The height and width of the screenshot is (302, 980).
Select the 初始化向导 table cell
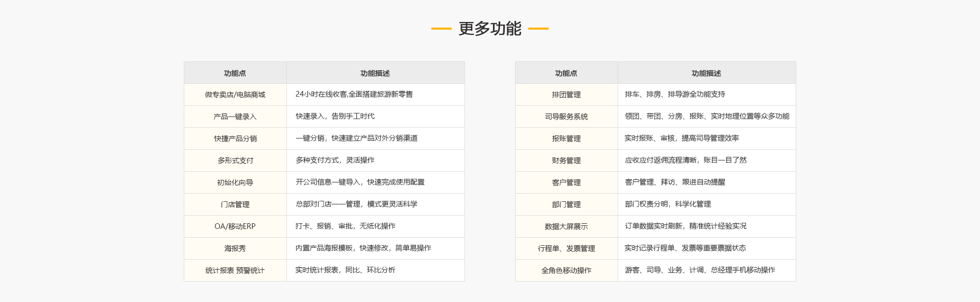pos(235,182)
